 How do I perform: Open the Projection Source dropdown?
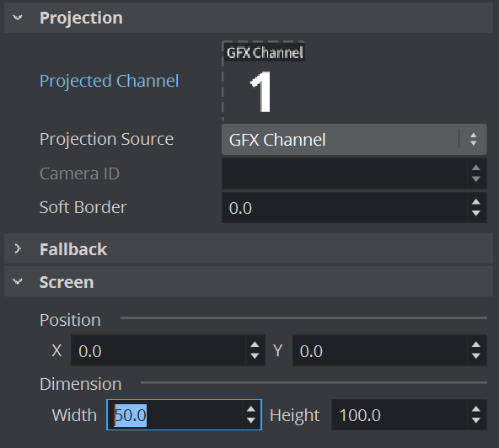tap(354, 140)
